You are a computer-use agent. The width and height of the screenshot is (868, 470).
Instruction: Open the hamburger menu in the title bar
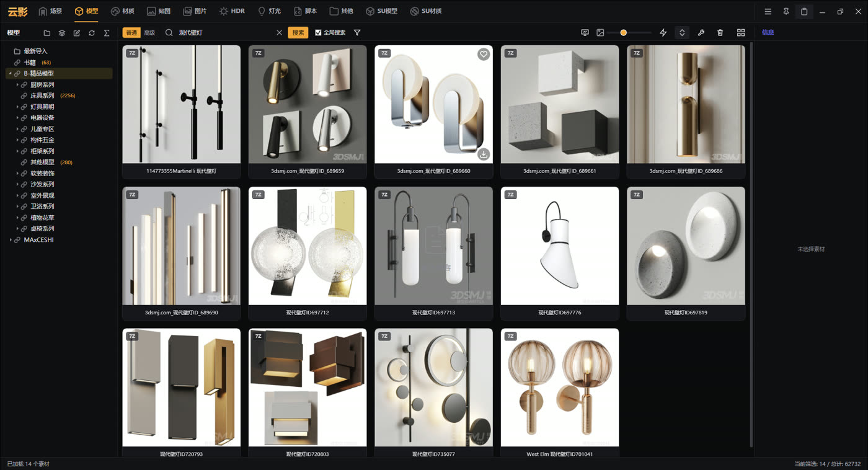[x=768, y=12]
